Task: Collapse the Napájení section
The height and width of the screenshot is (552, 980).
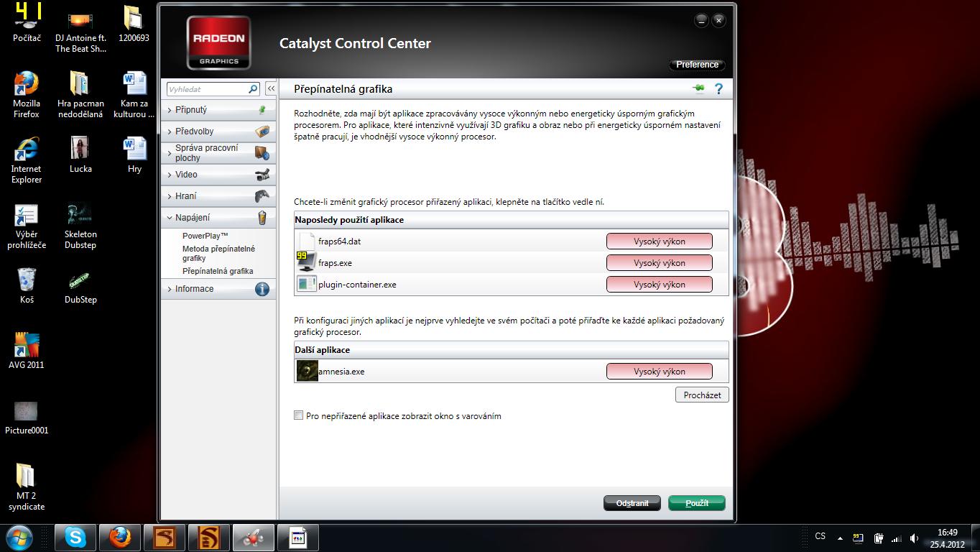Action: (x=193, y=218)
